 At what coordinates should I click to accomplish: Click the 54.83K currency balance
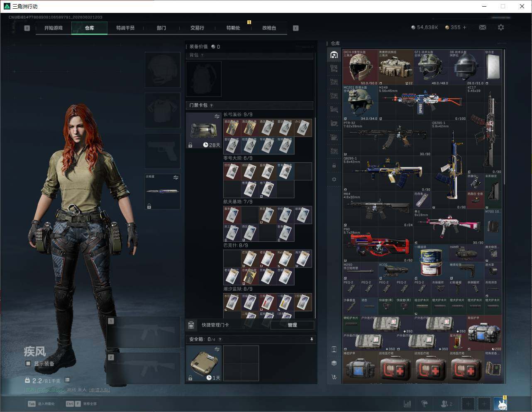click(x=425, y=27)
